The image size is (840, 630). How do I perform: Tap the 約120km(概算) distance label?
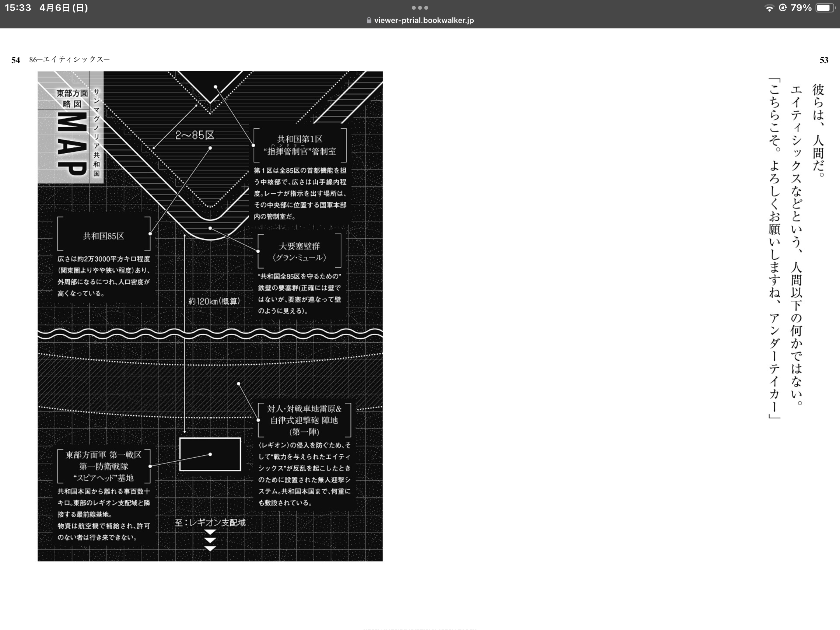[x=214, y=301]
